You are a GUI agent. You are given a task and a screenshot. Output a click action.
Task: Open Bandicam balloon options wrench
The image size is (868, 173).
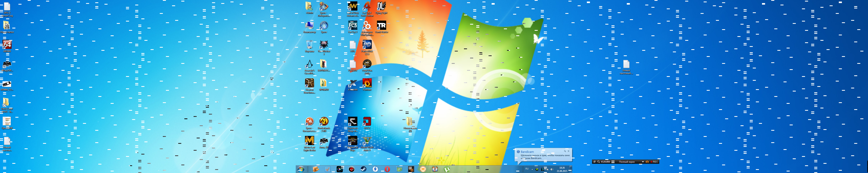(565, 151)
